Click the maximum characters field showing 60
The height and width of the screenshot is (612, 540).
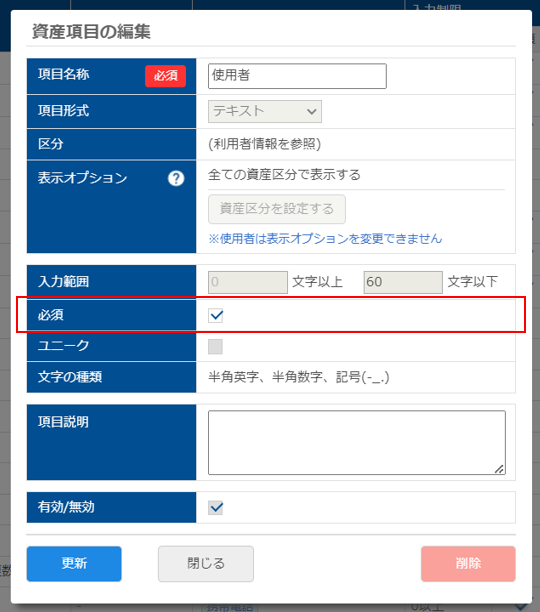[403, 282]
